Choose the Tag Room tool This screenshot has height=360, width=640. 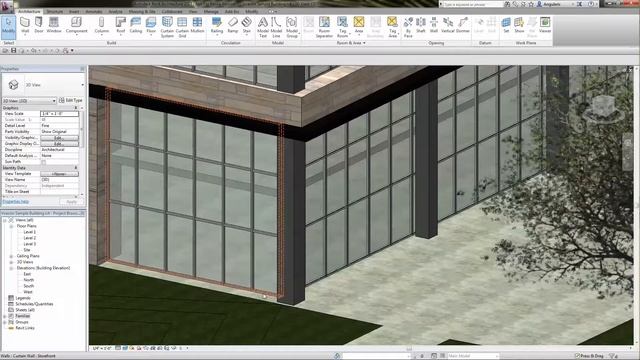pos(342,27)
